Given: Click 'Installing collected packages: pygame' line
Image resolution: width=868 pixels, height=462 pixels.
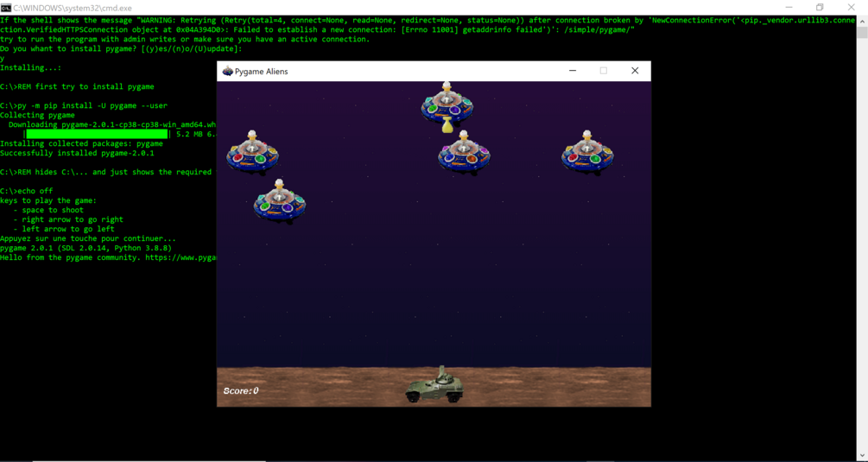Looking at the screenshot, I should [81, 143].
